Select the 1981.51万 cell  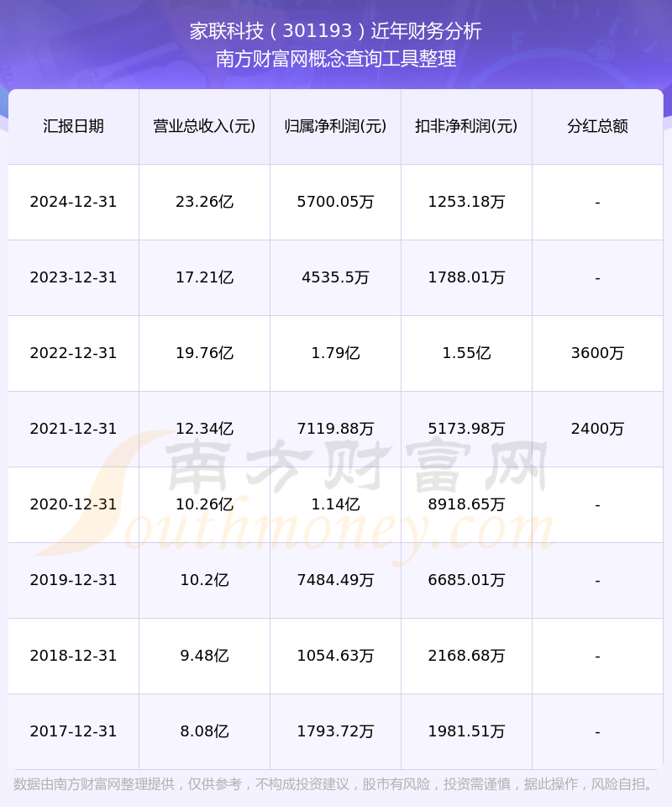click(466, 731)
